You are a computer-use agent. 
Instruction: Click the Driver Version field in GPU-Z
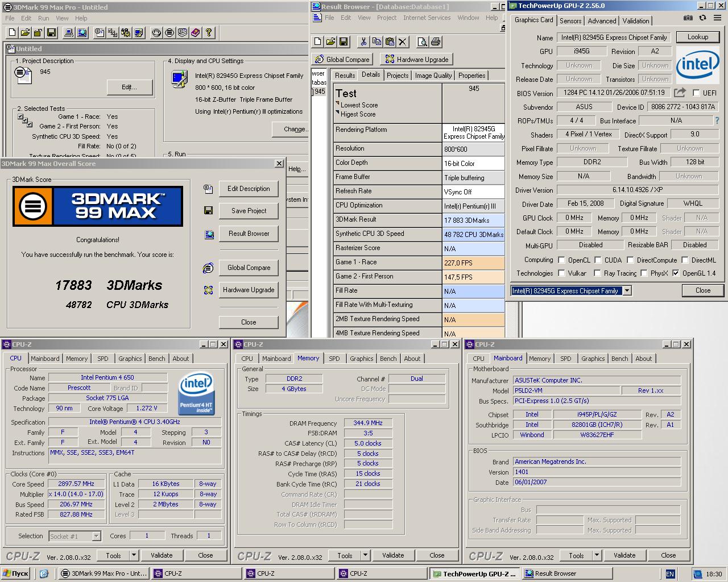click(x=638, y=190)
